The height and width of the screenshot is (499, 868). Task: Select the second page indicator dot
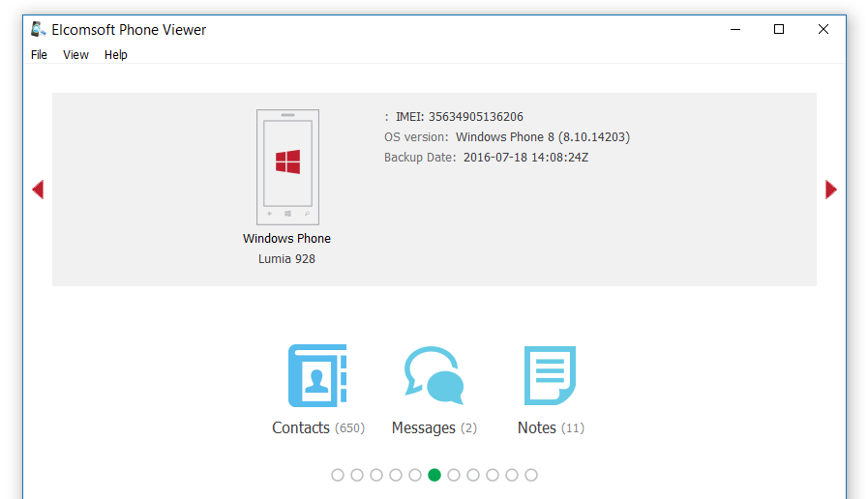point(357,475)
